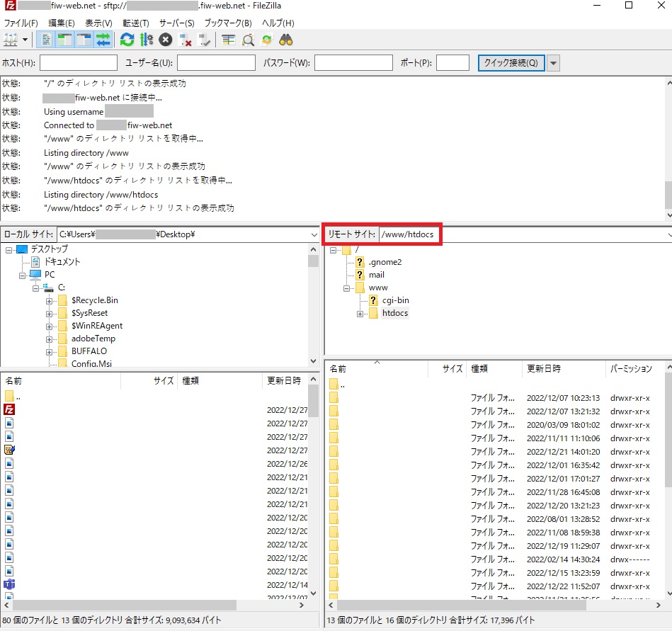The height and width of the screenshot is (631, 672).
Task: Open ヘルプ(H) menu
Action: click(278, 23)
